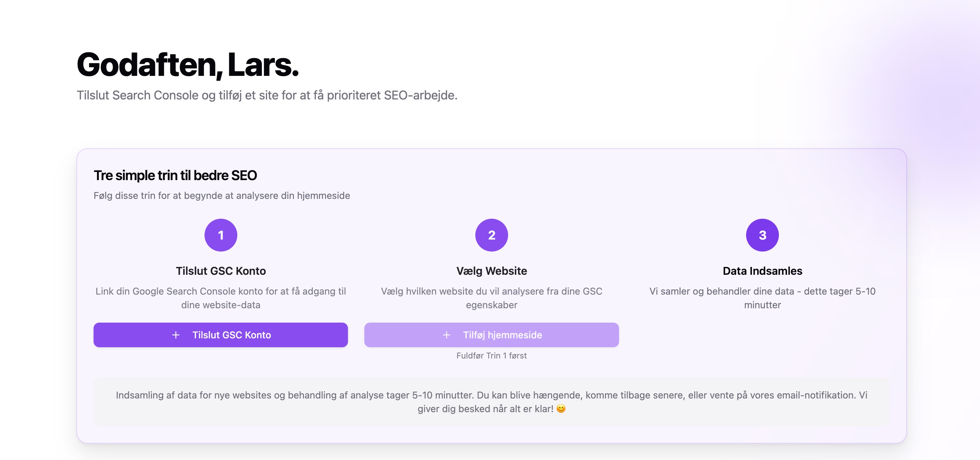Viewport: 980px width, 460px height.
Task: Click the Følg disse trin instruction text
Action: coord(222,195)
